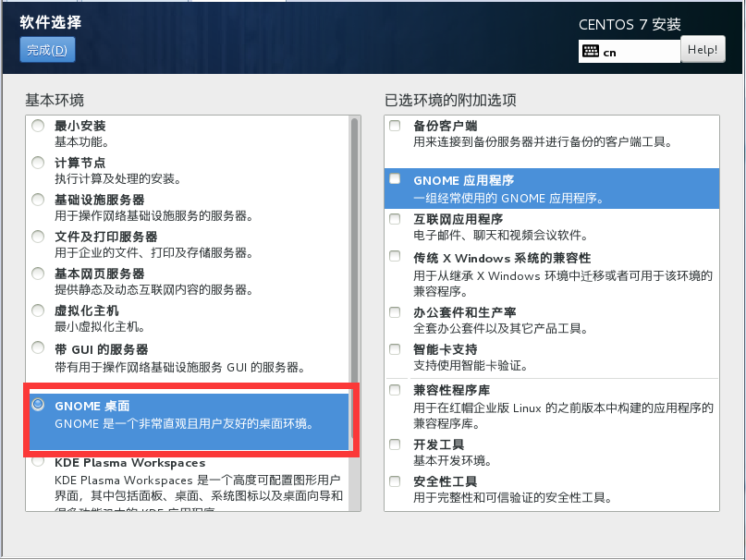Screen dimensions: 746x560
Task: Select the 虚拟化主机 radio button
Action: tap(38, 310)
